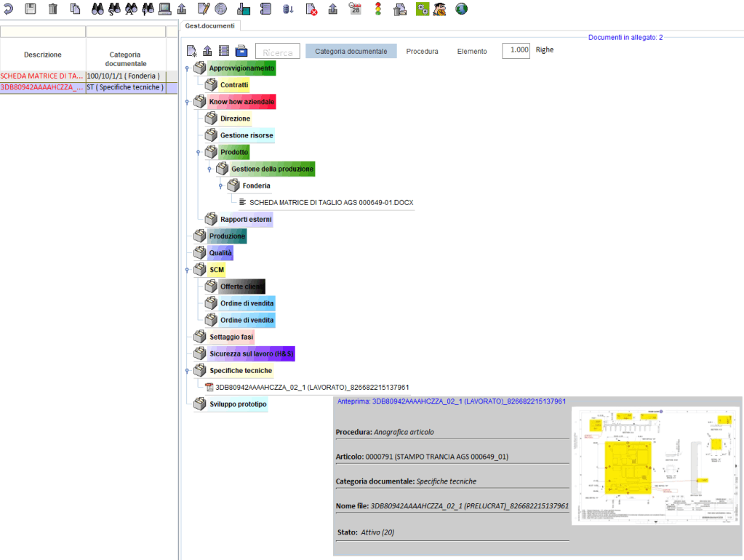This screenshot has width=744, height=560.
Task: Click the save floppy disk icon
Action: click(31, 9)
